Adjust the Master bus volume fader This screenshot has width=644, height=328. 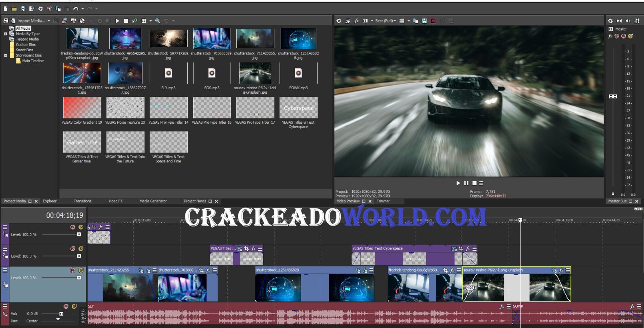point(613,96)
